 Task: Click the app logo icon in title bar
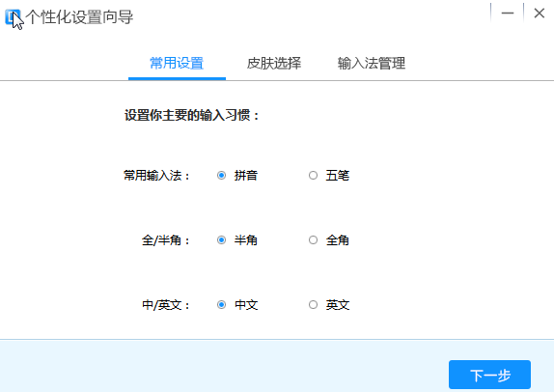(x=13, y=17)
